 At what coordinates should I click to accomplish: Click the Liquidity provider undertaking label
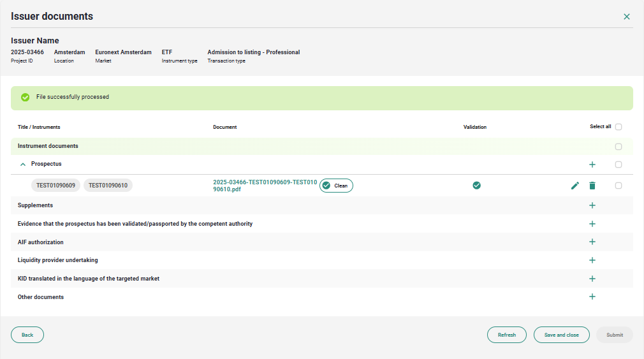58,260
